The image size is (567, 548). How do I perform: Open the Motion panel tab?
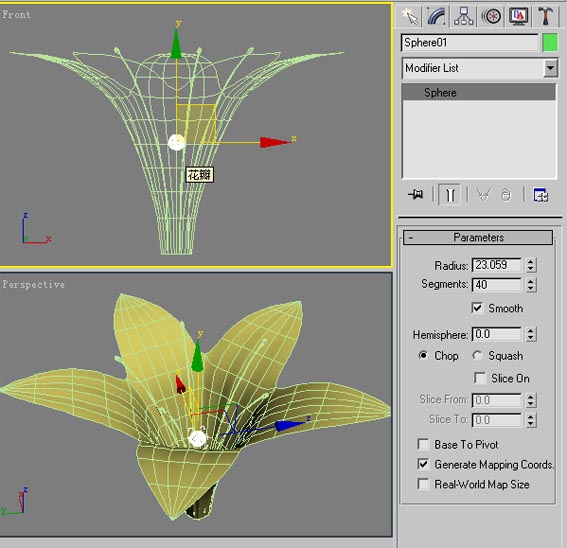point(491,16)
